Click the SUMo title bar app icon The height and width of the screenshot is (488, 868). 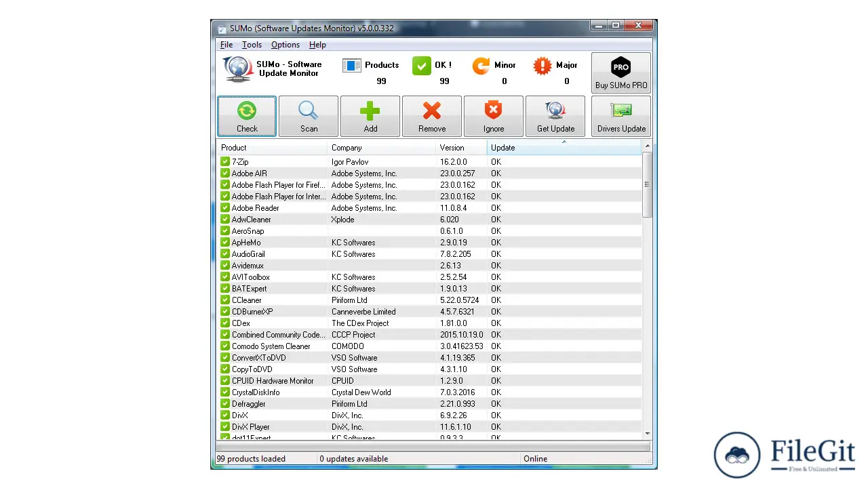[222, 28]
